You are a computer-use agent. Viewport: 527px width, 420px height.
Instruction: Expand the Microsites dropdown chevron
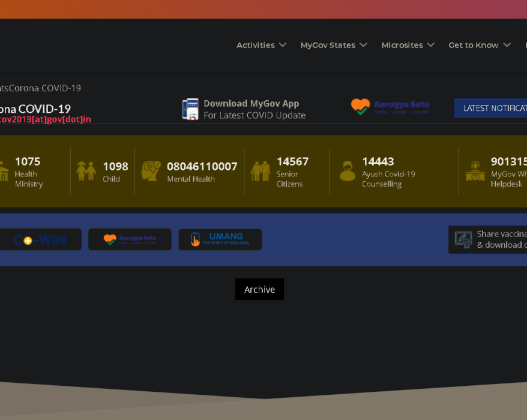click(x=431, y=44)
